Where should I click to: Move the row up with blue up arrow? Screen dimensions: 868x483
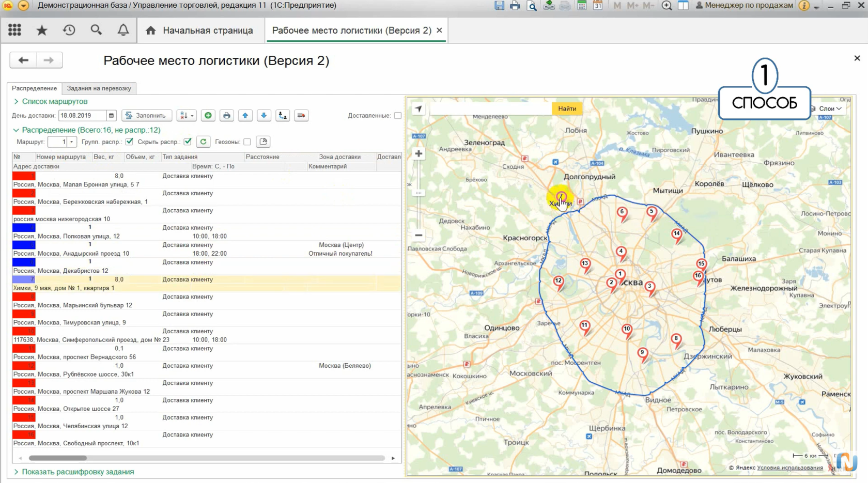245,116
